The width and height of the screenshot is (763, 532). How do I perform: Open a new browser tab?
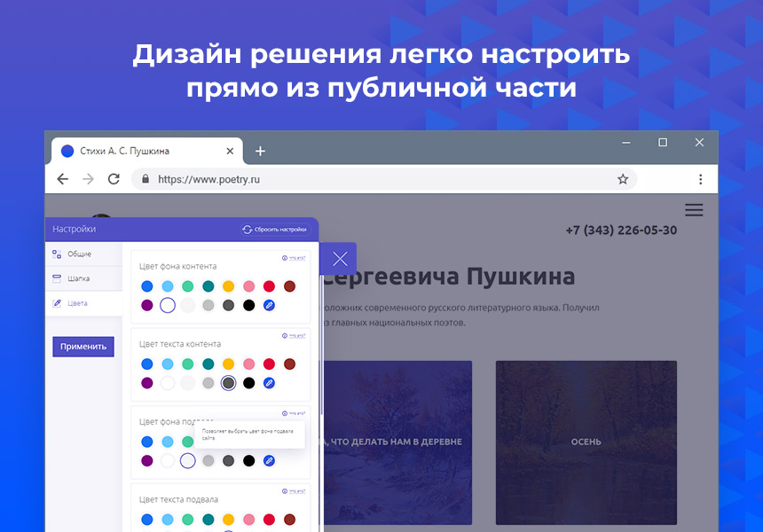click(x=260, y=151)
